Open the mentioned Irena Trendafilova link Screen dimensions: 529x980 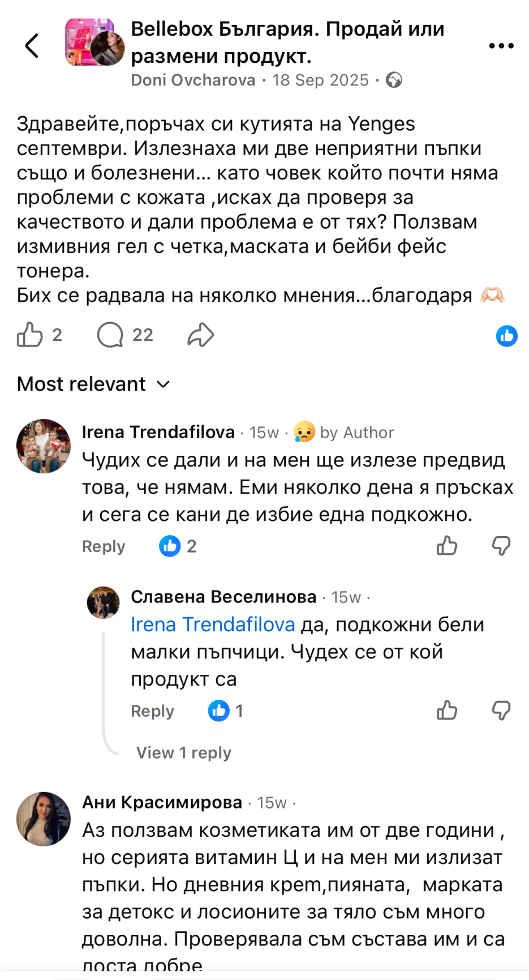point(213,624)
